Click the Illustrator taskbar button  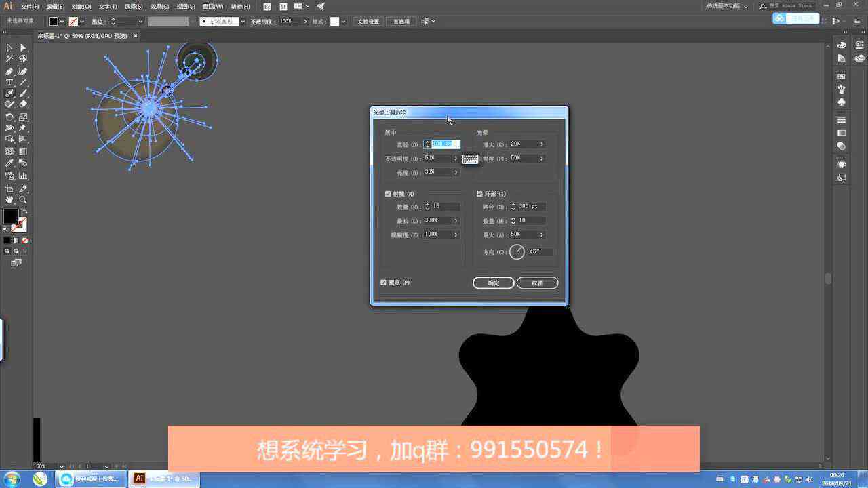point(164,479)
